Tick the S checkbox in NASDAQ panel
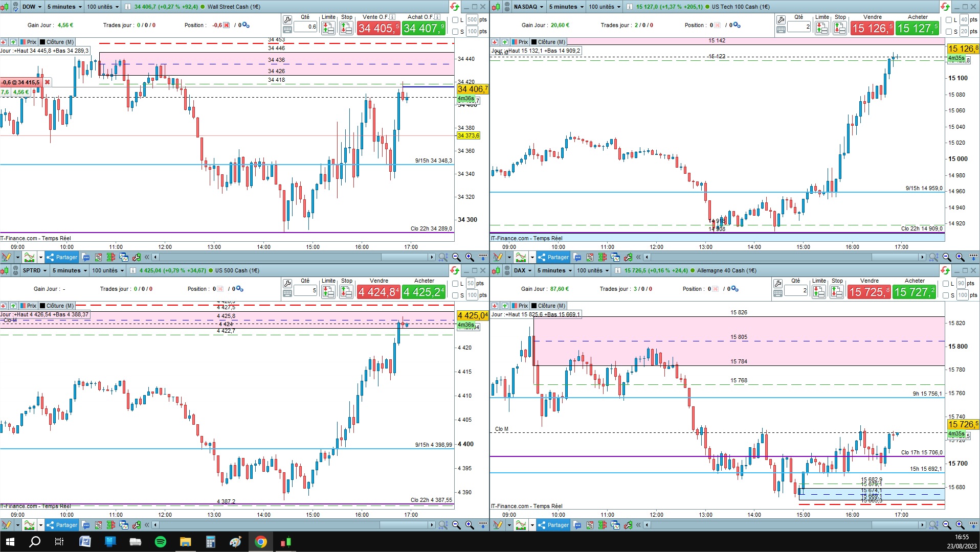 point(949,32)
